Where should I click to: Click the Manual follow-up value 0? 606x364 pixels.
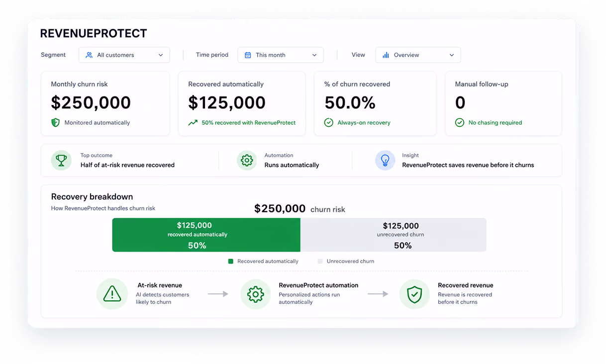(x=460, y=103)
